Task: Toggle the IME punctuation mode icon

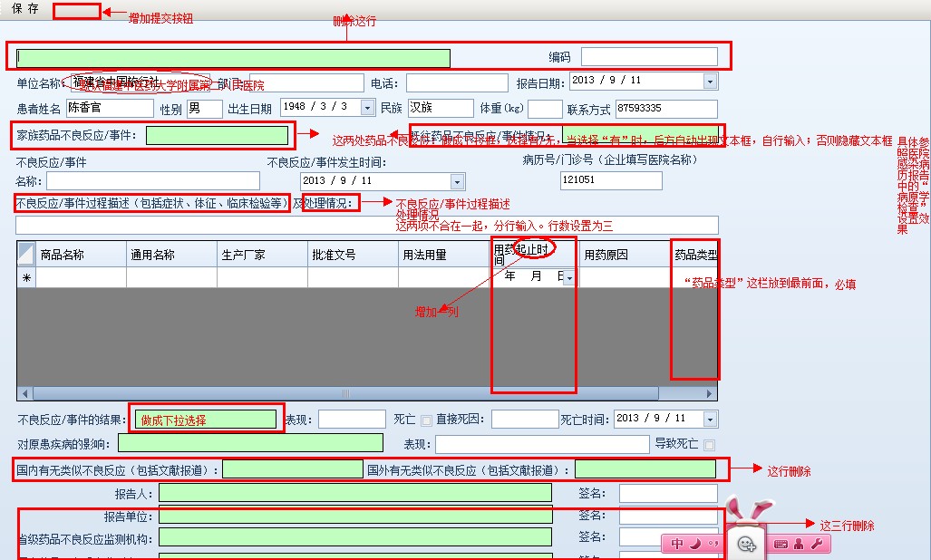Action: 713,544
